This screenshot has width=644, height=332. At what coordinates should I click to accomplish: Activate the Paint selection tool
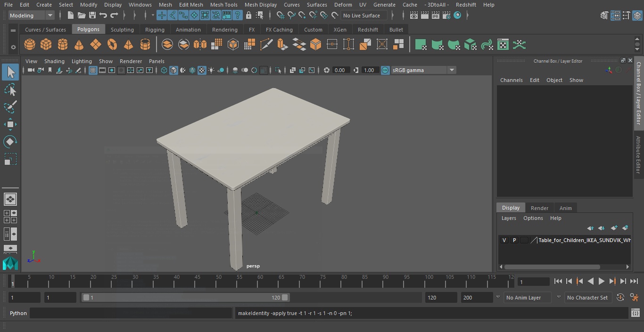pos(10,107)
